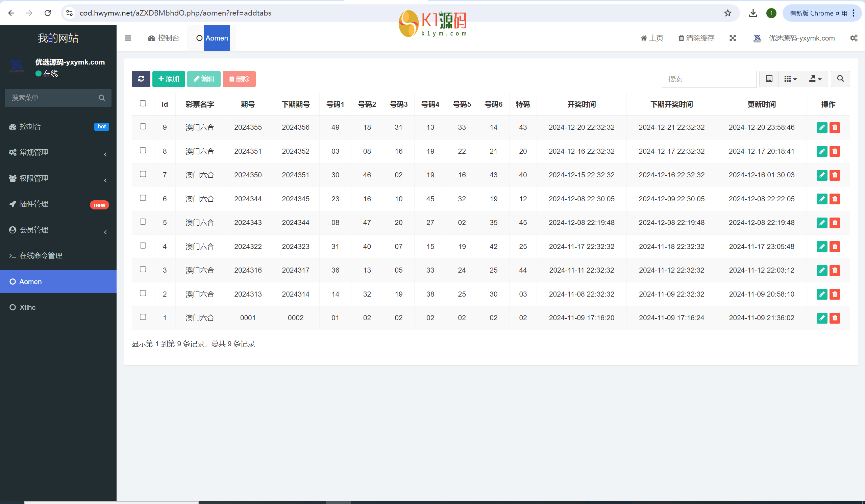Click the magnifier advanced search icon button
This screenshot has width=865, height=504.
(x=840, y=79)
